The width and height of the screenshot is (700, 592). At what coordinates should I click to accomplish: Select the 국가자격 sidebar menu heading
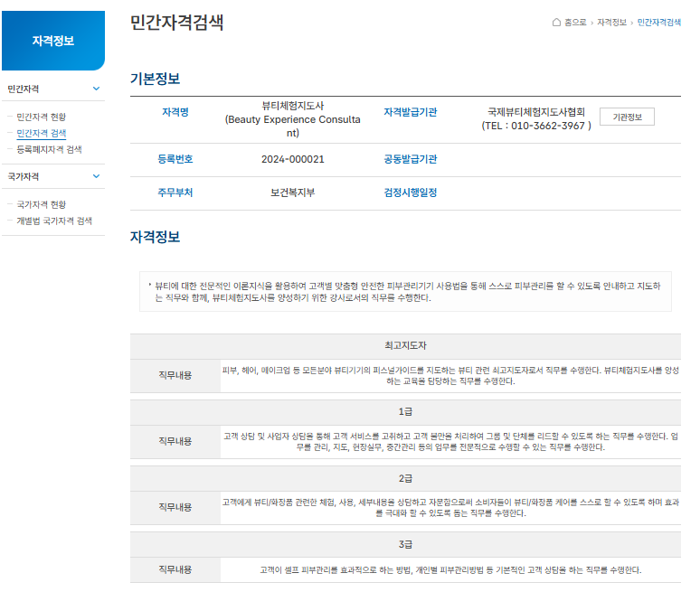coord(24,176)
